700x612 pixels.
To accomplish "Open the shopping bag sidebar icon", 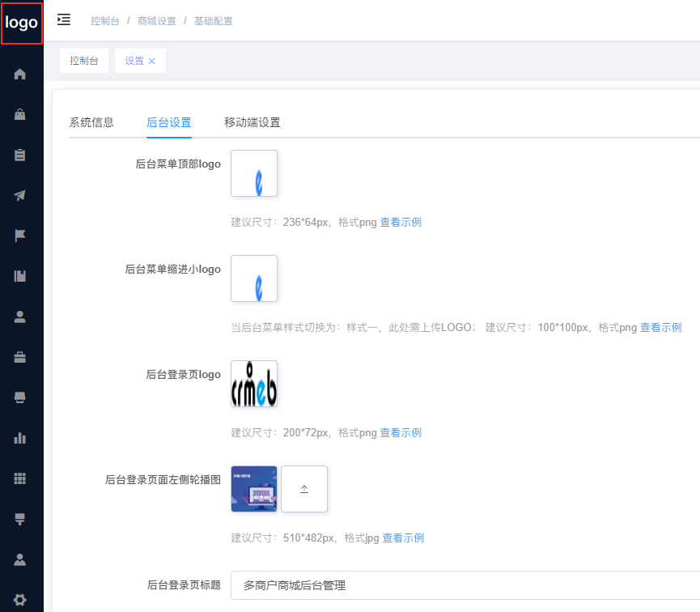I will coord(20,114).
